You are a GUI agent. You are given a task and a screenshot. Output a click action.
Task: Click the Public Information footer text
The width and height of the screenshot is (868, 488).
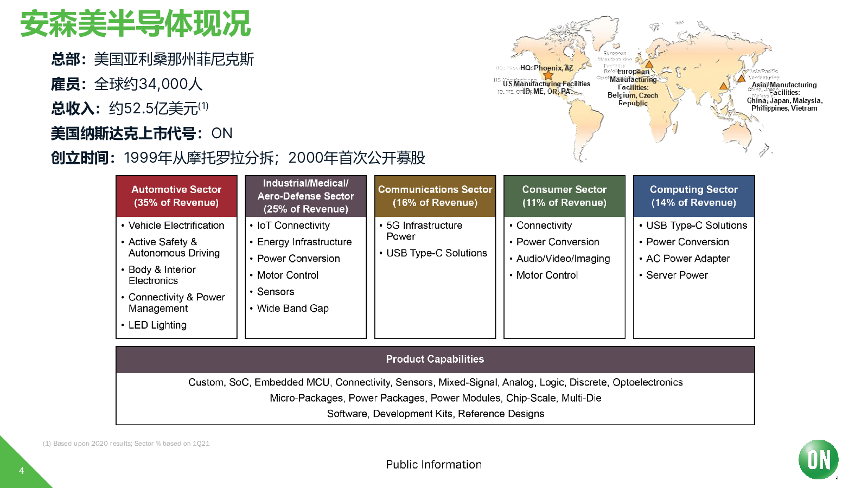click(x=433, y=465)
